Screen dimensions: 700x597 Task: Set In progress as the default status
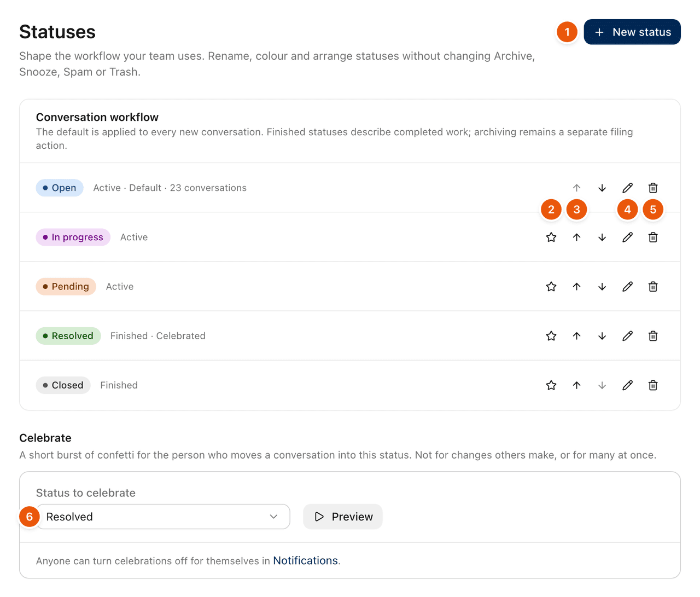coord(551,237)
